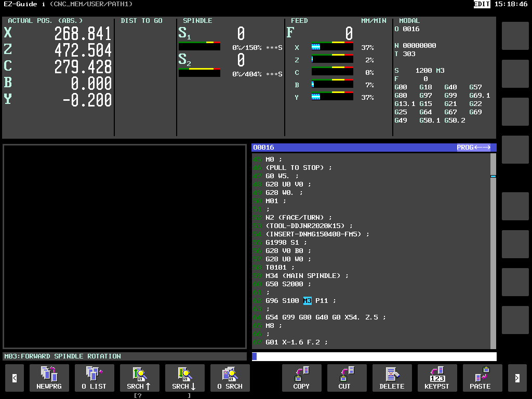The height and width of the screenshot is (399, 532).
Task: Click the NEWPRG soft key icon
Action: [x=49, y=378]
